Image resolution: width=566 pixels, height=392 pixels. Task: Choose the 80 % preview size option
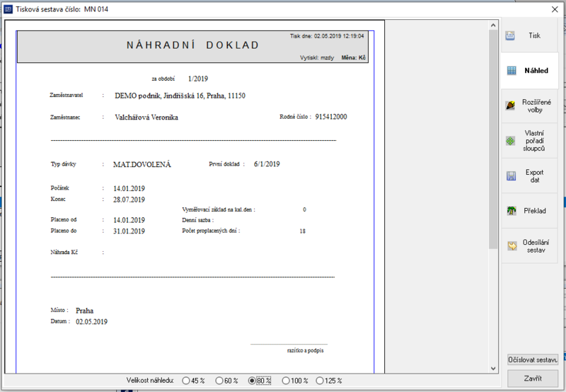coord(260,381)
